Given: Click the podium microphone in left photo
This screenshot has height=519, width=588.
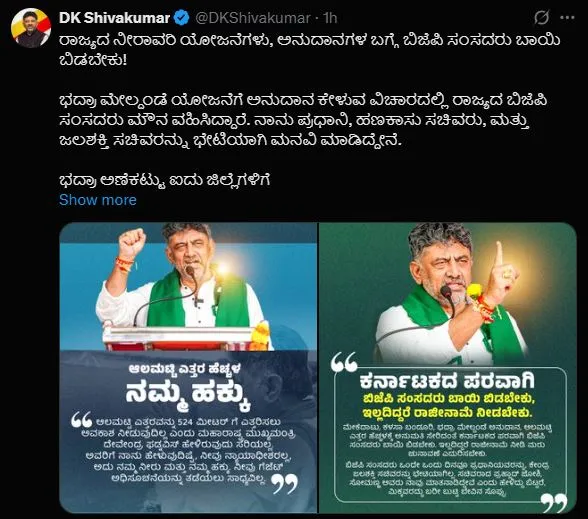Looking at the screenshot, I should 191,272.
